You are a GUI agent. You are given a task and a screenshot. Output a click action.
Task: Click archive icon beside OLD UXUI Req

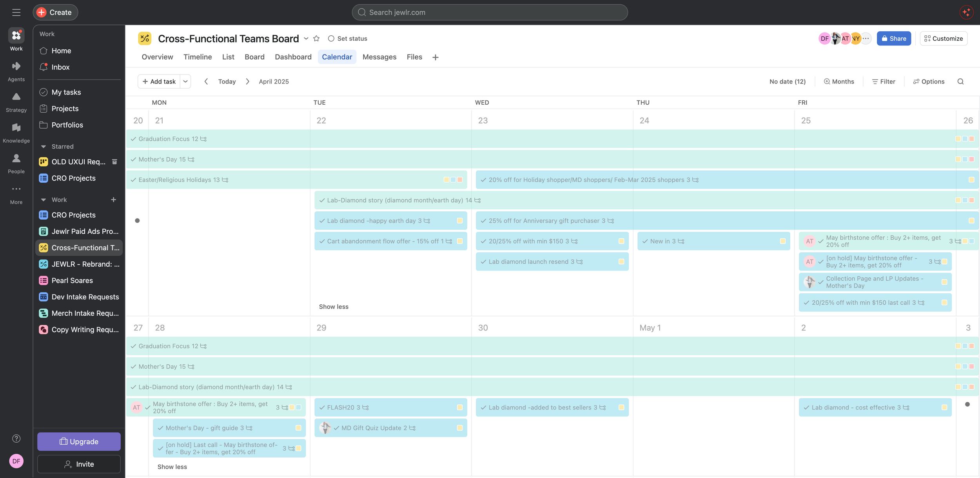[x=114, y=162]
